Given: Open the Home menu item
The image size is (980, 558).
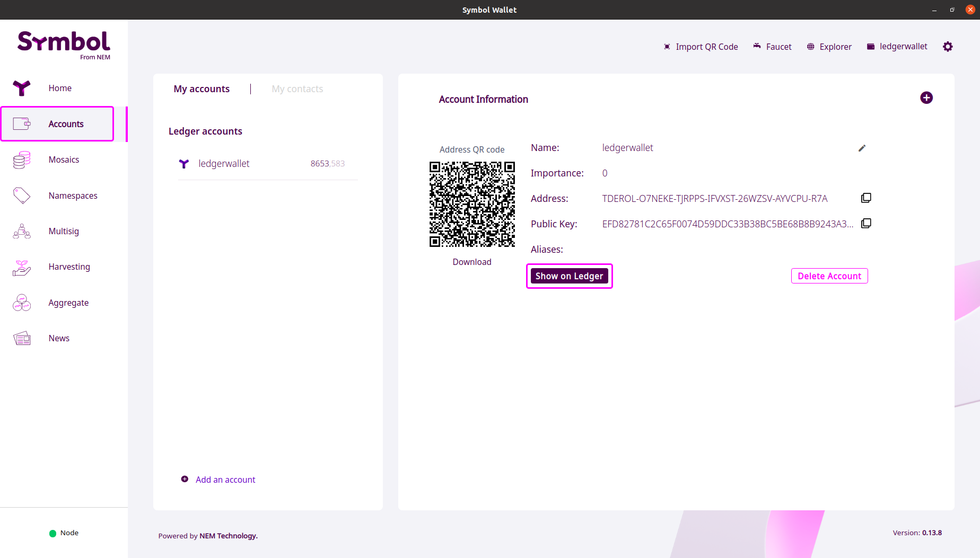Looking at the screenshot, I should [60, 88].
